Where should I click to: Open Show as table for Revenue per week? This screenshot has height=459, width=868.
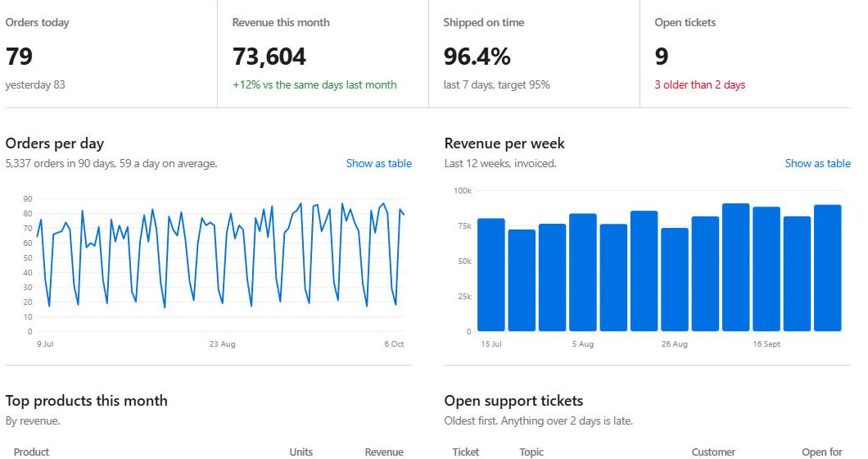(817, 164)
